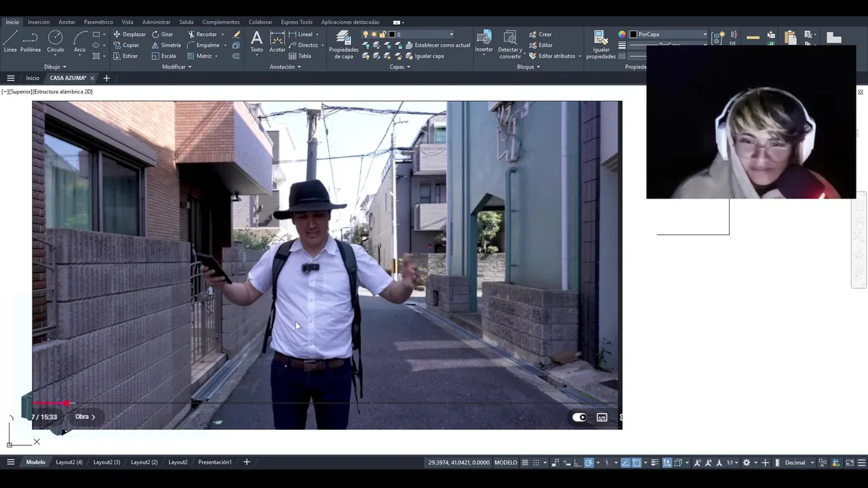This screenshot has width=868, height=488.
Task: Select the Girar rotate tool
Action: [x=162, y=34]
